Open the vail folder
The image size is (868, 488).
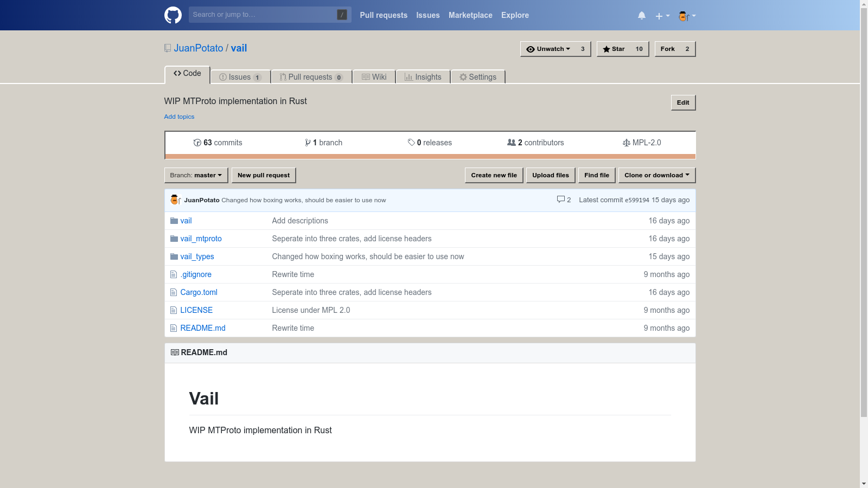pyautogui.click(x=186, y=221)
